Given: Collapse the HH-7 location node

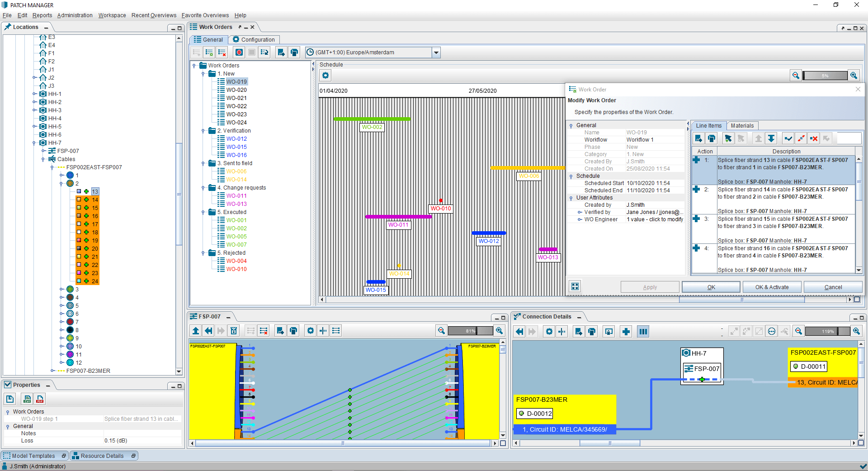Looking at the screenshot, I should 34,143.
